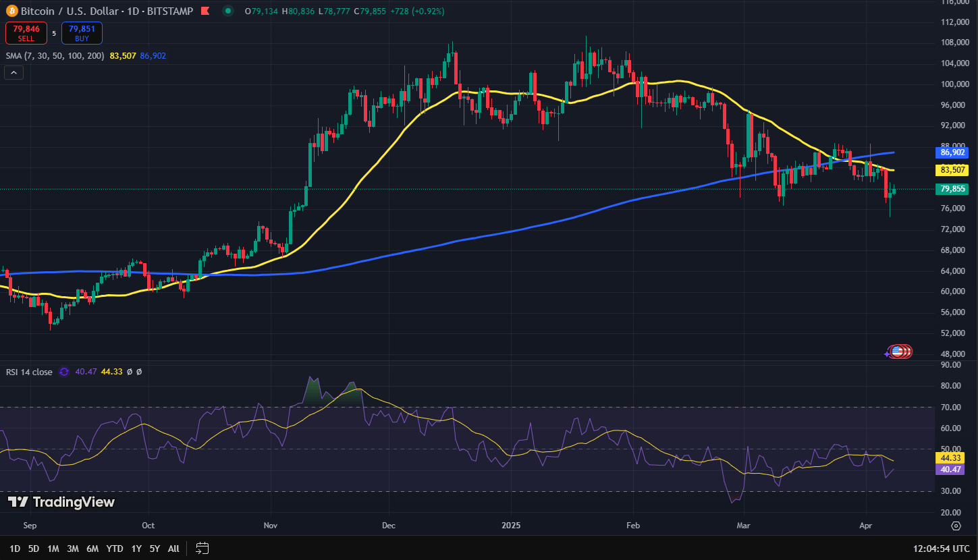
Task: Click the Mar label on time axis
Action: point(744,525)
